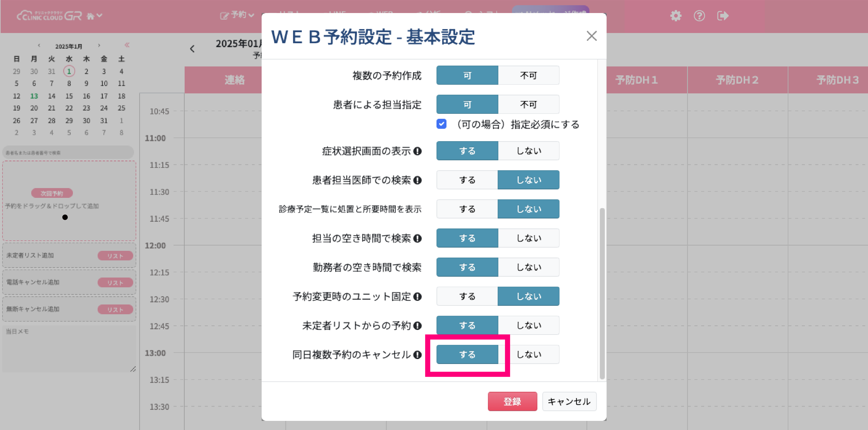
Task: Click the help question mark icon
Action: point(699,16)
